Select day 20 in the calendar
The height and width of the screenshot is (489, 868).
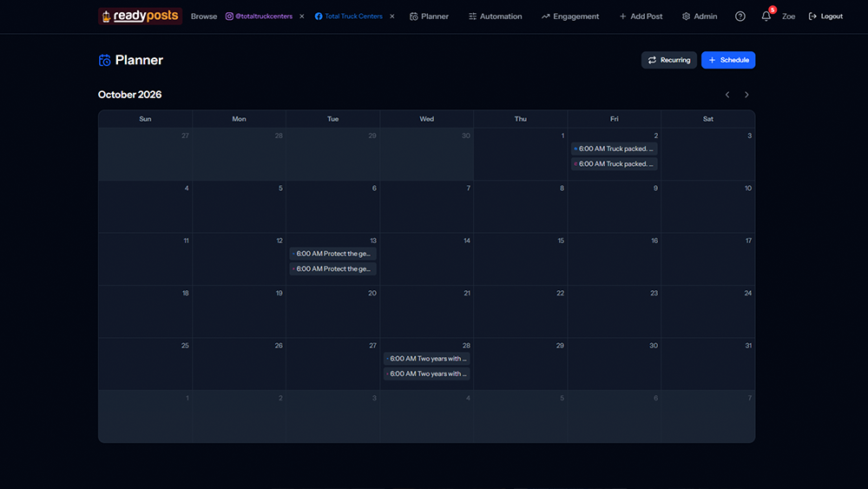click(x=332, y=311)
